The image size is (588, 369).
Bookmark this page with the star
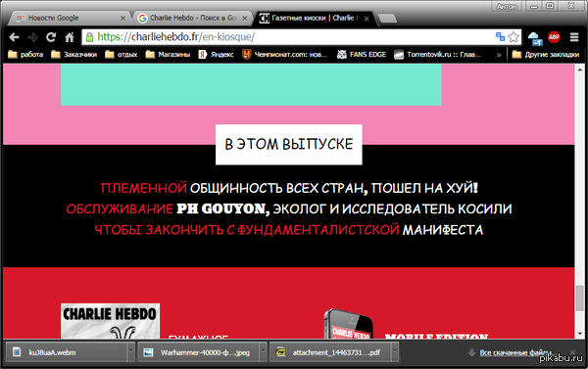pyautogui.click(x=514, y=37)
